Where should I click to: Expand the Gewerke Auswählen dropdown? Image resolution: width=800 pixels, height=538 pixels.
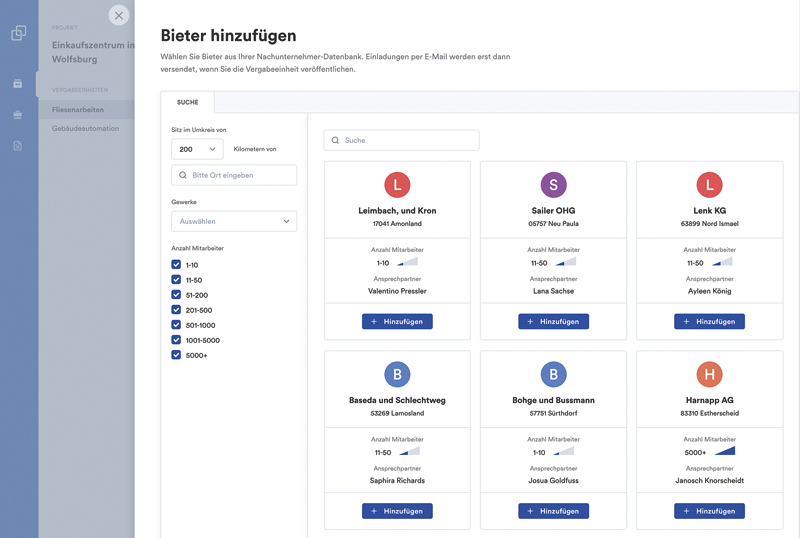(x=234, y=221)
